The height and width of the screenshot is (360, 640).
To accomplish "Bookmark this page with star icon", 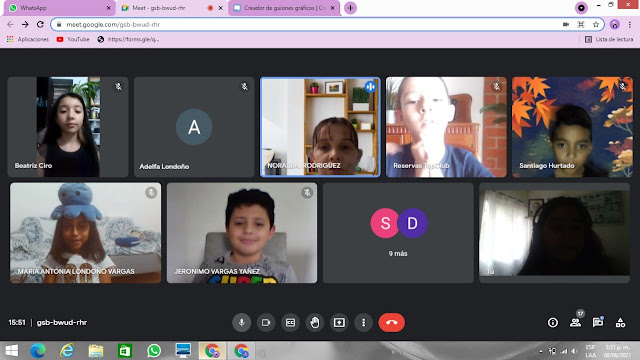I will tap(596, 24).
